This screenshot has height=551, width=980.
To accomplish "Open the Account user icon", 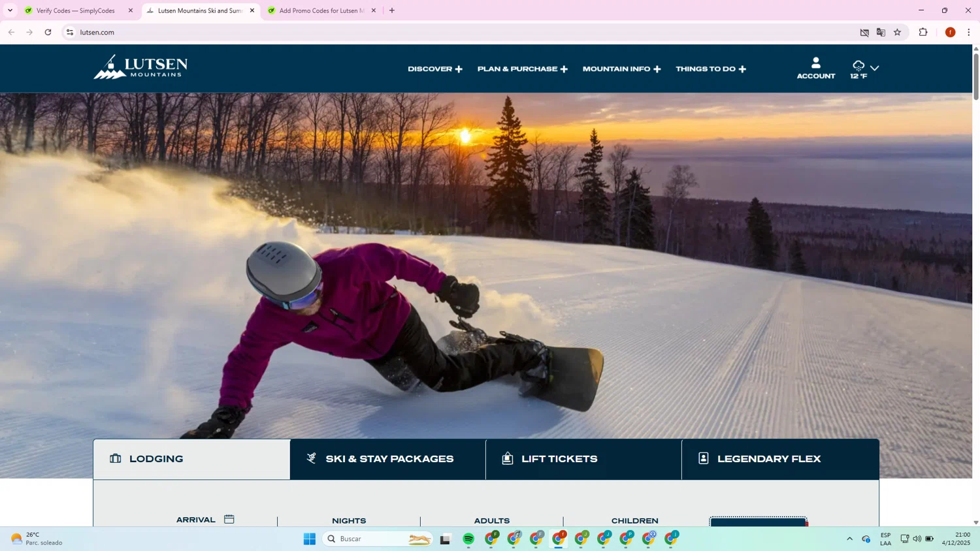I will pyautogui.click(x=815, y=63).
